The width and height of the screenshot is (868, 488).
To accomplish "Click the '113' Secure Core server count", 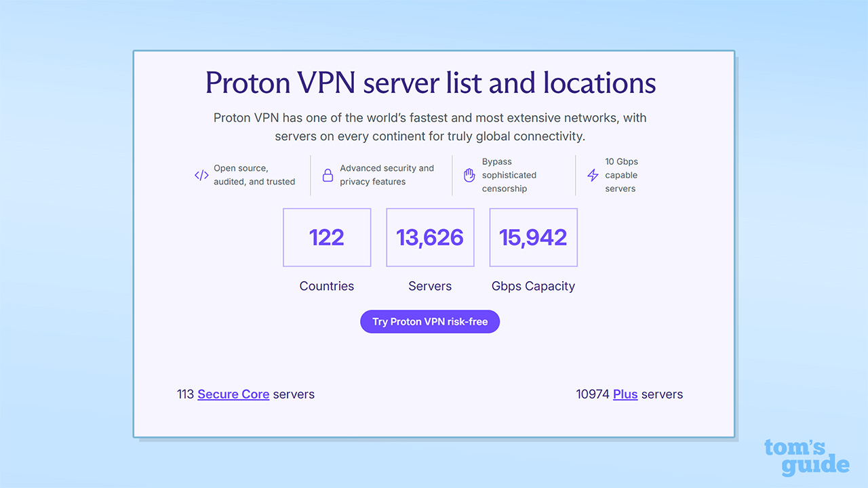I will click(186, 394).
